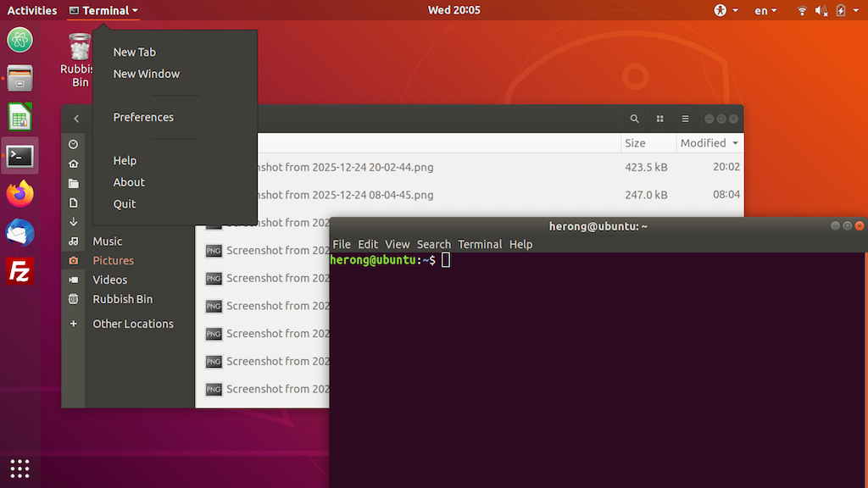Select New Tab from the Terminal menu

click(134, 52)
